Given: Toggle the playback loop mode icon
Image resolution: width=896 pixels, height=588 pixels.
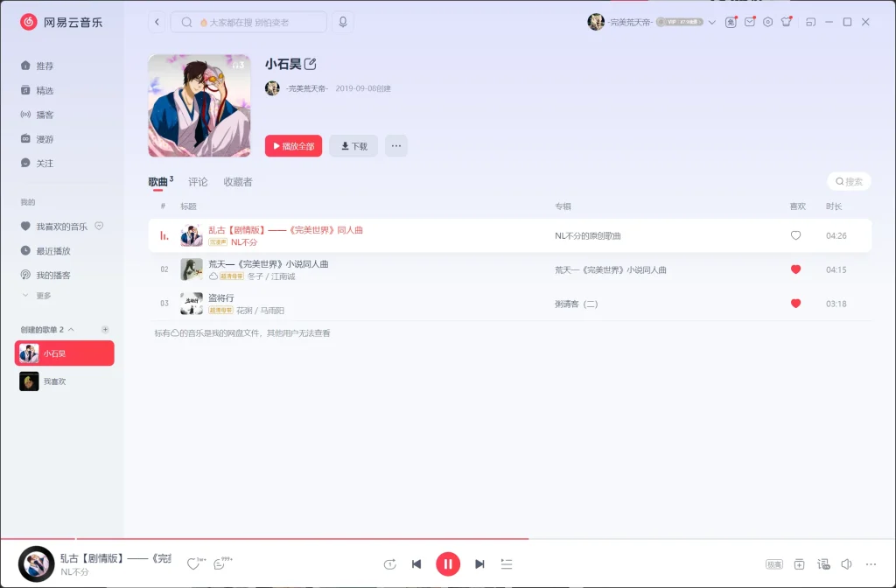Looking at the screenshot, I should click(x=389, y=563).
